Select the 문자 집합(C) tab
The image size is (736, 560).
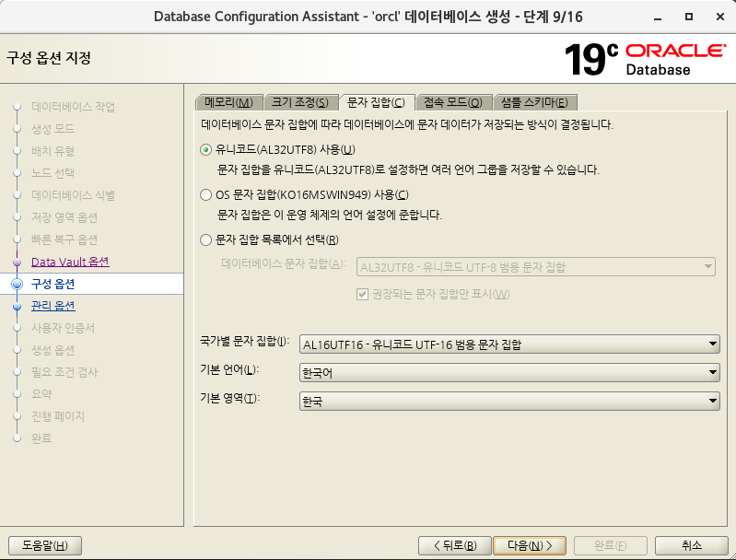pos(376,102)
